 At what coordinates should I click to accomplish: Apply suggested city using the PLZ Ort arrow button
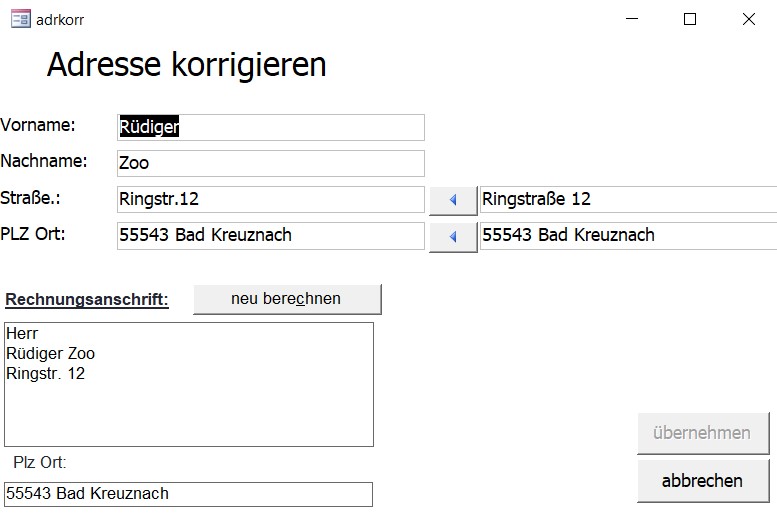[x=453, y=237]
